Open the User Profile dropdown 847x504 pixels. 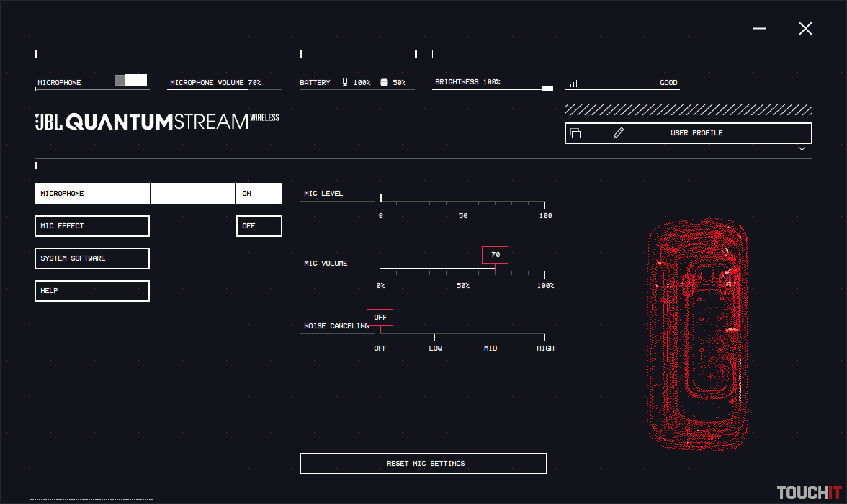(696, 133)
